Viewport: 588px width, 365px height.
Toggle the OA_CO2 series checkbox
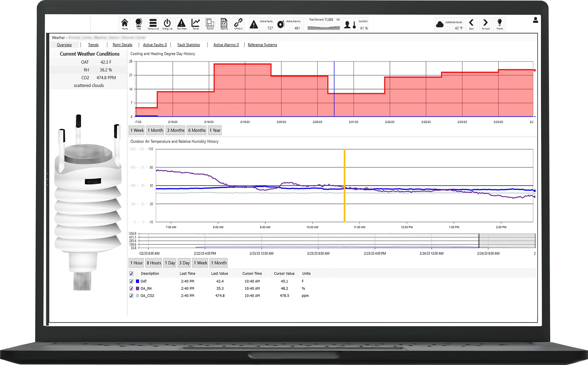click(131, 296)
